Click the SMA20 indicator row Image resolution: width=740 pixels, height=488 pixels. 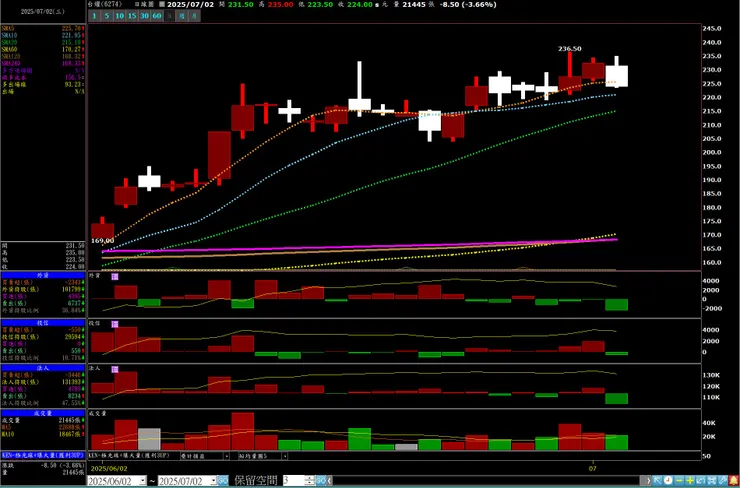click(x=43, y=42)
